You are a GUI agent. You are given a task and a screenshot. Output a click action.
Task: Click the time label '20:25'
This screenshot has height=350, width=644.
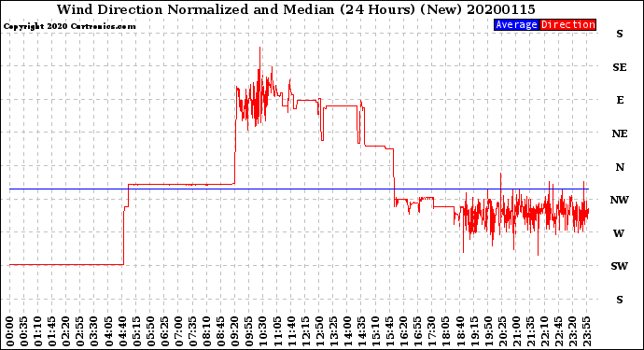pos(501,331)
